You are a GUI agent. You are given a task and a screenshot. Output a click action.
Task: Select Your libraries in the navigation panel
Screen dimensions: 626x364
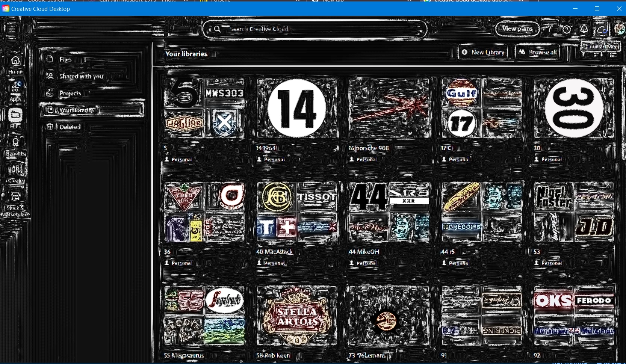point(92,110)
